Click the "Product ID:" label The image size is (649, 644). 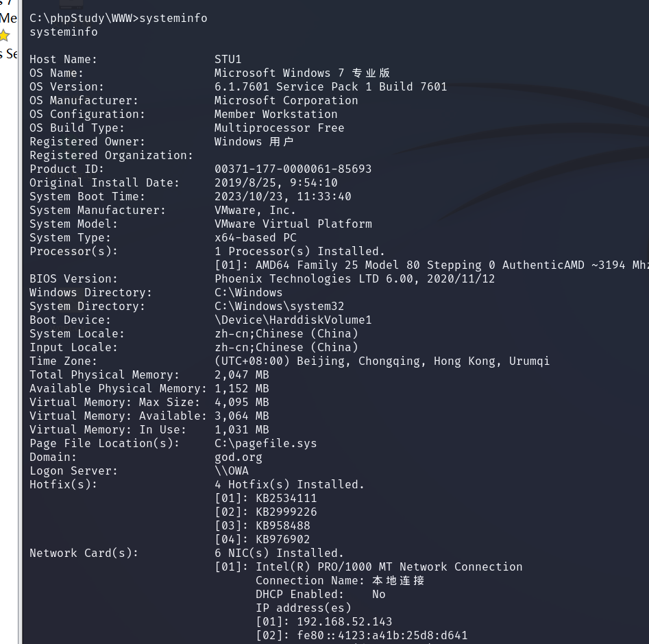click(x=66, y=169)
